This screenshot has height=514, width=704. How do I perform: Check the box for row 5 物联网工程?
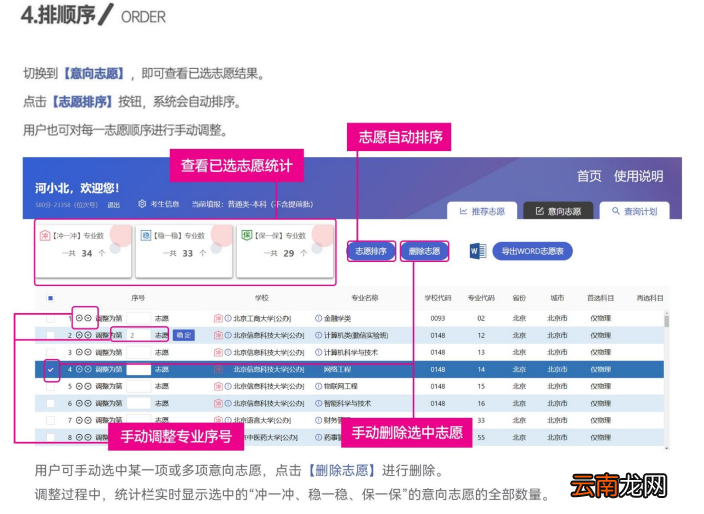pos(50,387)
